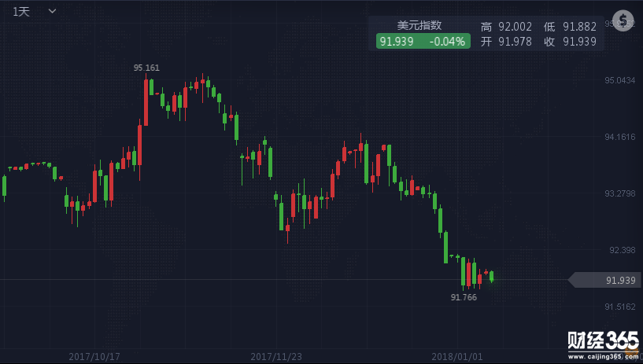The image size is (643, 364).
Task: Click the 93.2798 axis price label
Action: [619, 193]
